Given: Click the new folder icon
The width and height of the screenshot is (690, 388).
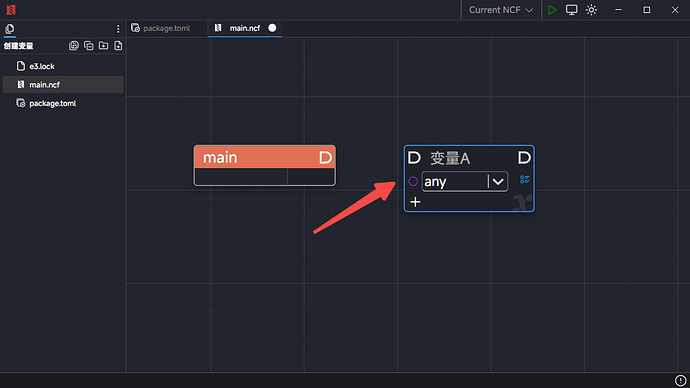Looking at the screenshot, I should pyautogui.click(x=103, y=46).
